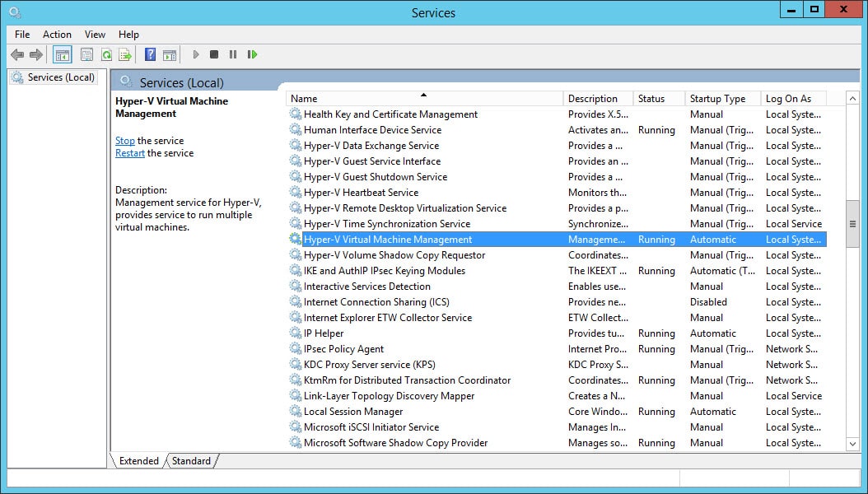868x494 pixels.
Task: Click the gear icon beside Hyper-V Guest Service Interface
Action: [296, 161]
